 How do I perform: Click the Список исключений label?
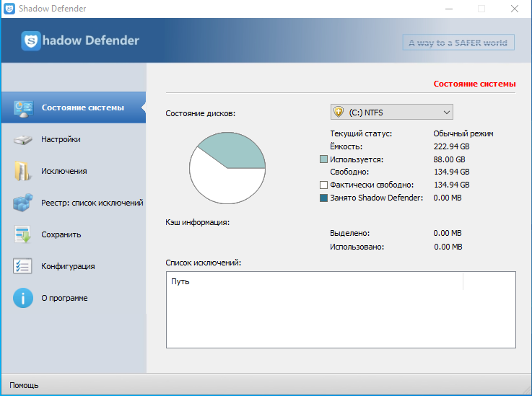click(204, 263)
